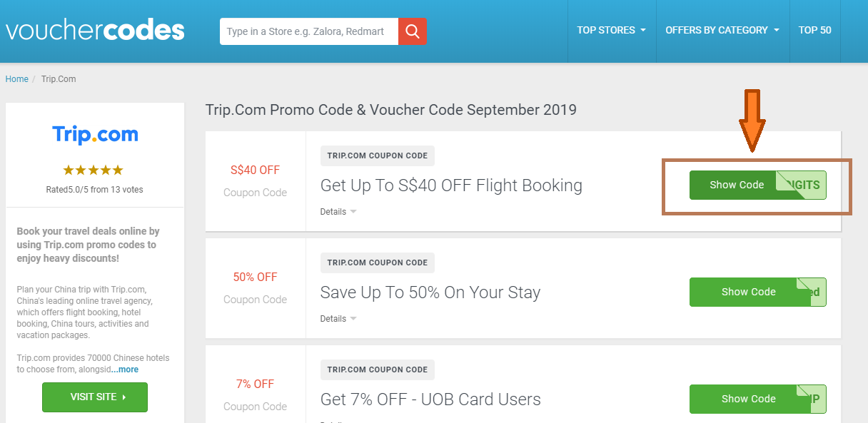
Task: Click the green VISIT SITE button
Action: (95, 397)
